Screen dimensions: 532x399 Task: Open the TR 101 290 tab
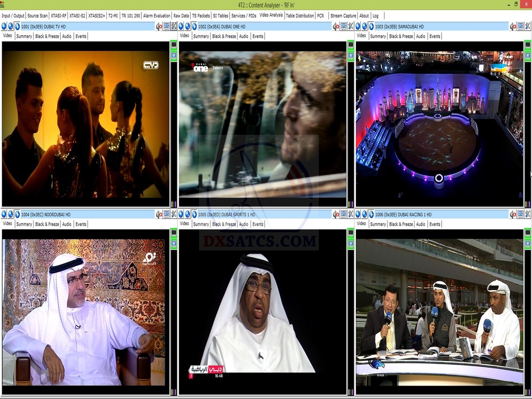pyautogui.click(x=131, y=16)
